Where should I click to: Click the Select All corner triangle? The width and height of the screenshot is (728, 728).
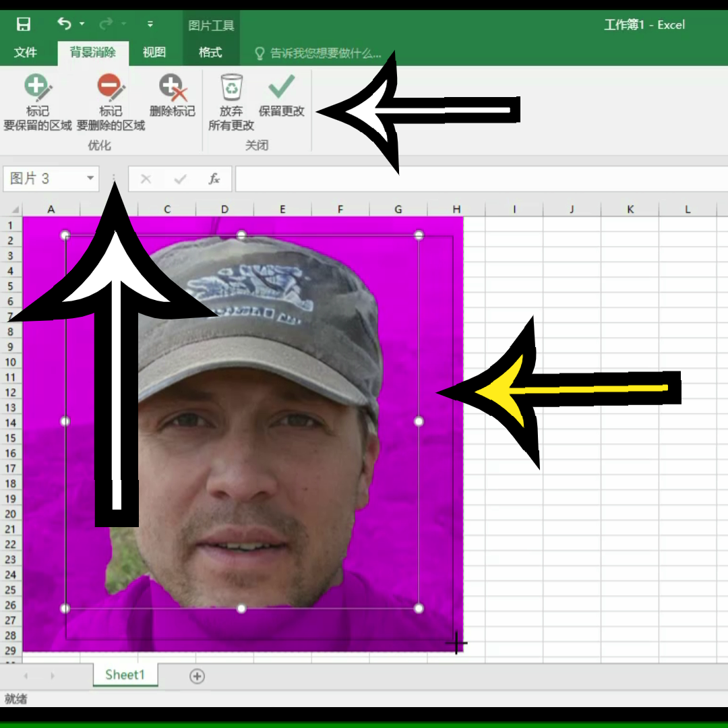pos(14,210)
